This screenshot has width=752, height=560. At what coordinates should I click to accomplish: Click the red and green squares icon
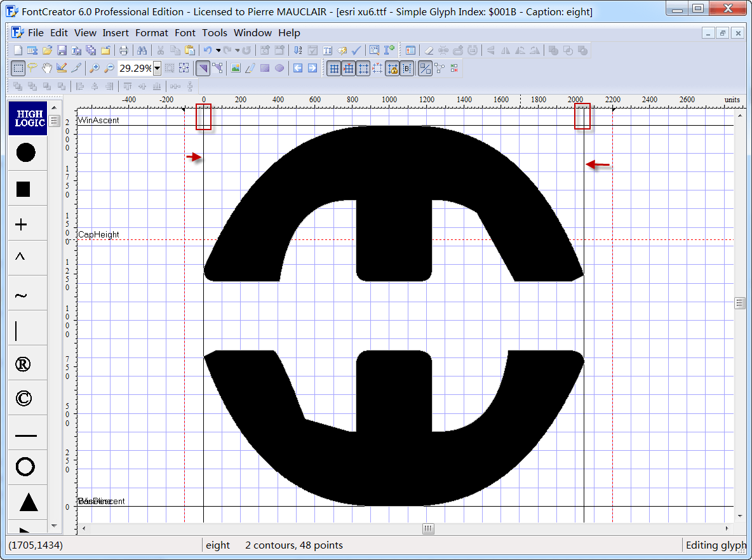454,68
